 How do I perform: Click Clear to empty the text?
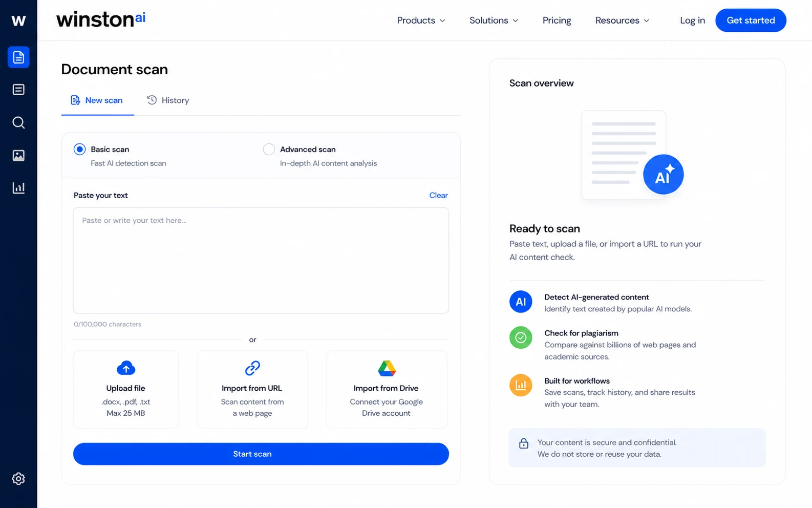pyautogui.click(x=438, y=195)
